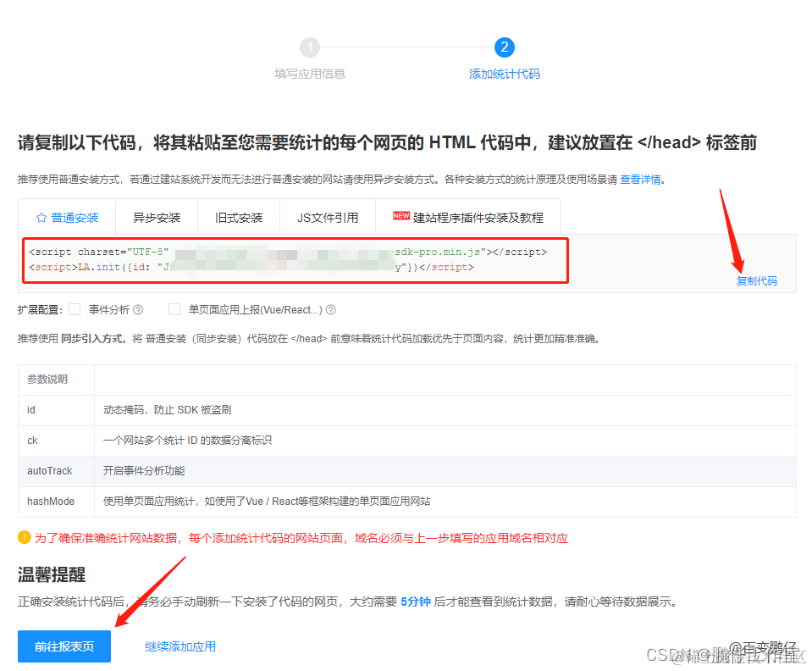Image resolution: width=812 pixels, height=671 pixels.
Task: Click 继续添加应用 link
Action: point(180,646)
